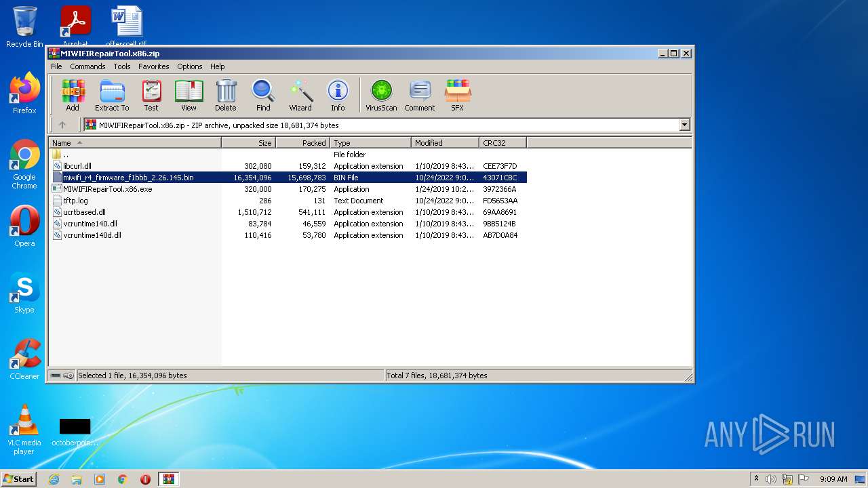
Task: Open Google Chrome desktop shortcut
Action: pos(24,164)
